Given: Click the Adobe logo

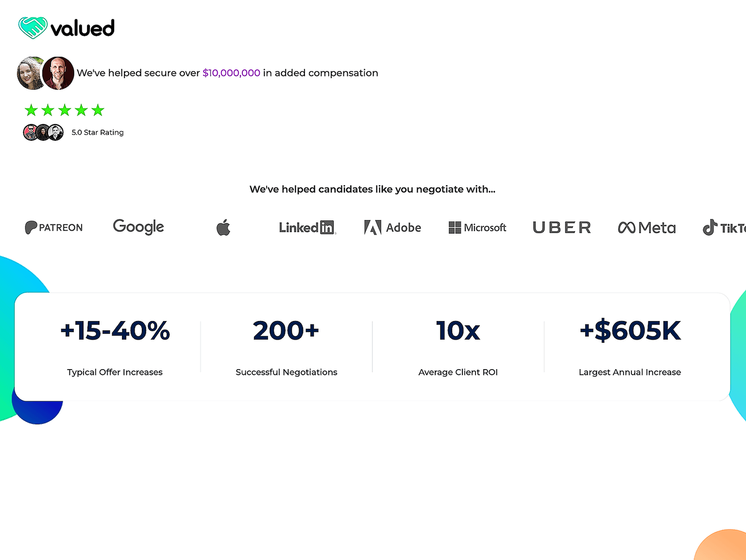Looking at the screenshot, I should (x=392, y=227).
